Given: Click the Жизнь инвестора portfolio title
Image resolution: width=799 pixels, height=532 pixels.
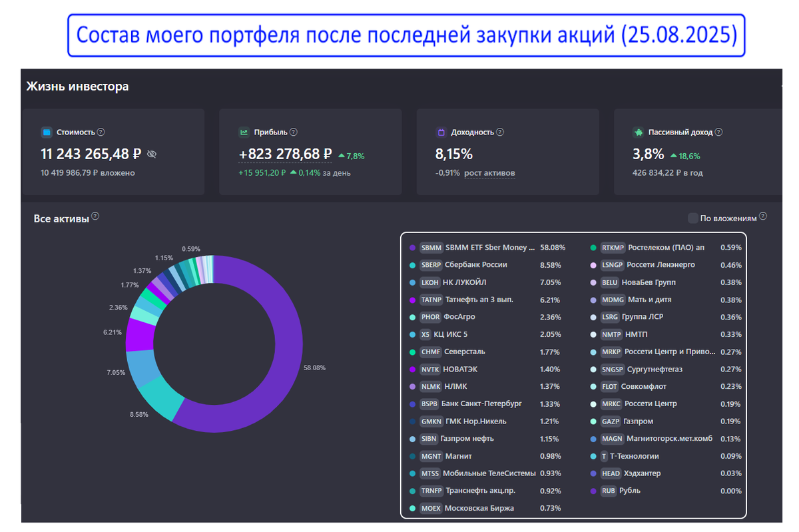Looking at the screenshot, I should click(x=77, y=87).
